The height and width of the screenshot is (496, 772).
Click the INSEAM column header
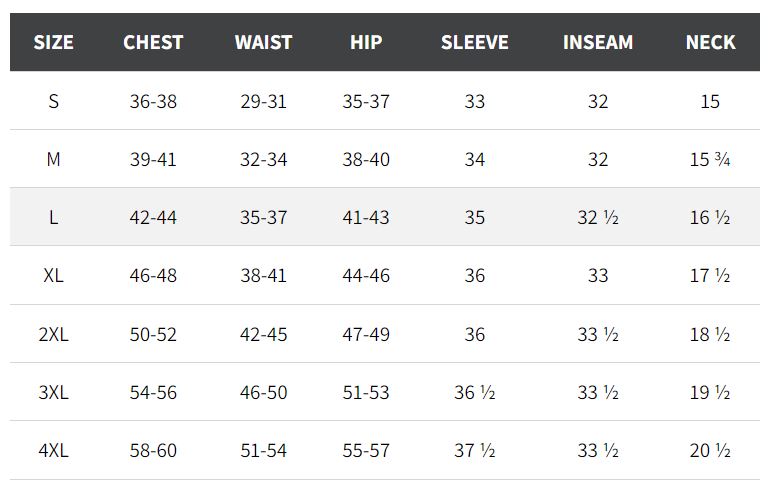(x=598, y=42)
